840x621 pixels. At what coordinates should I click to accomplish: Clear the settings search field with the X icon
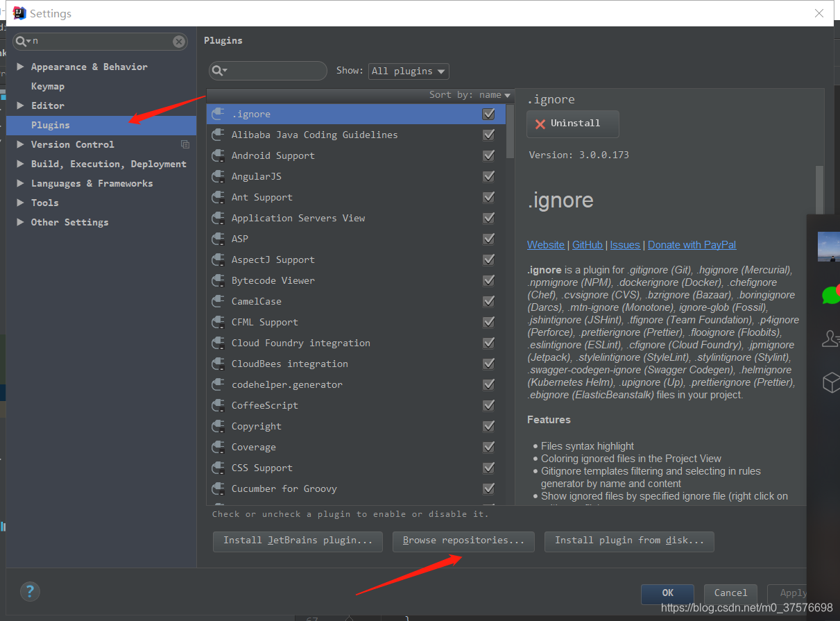pos(179,42)
